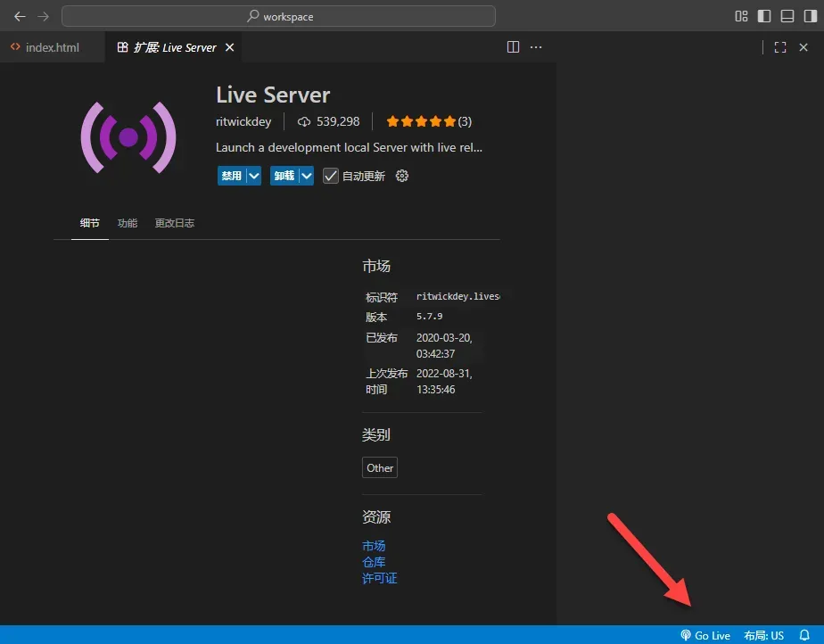Open the Live Server manage gear icon
The width and height of the screenshot is (824, 644).
click(401, 176)
